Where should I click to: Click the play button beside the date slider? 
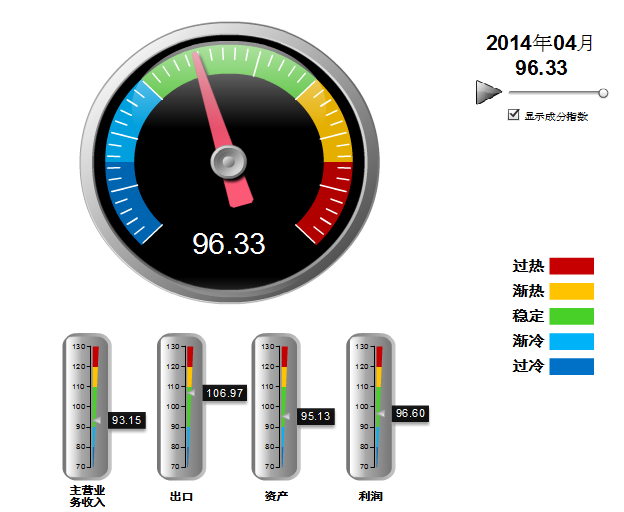click(x=488, y=93)
